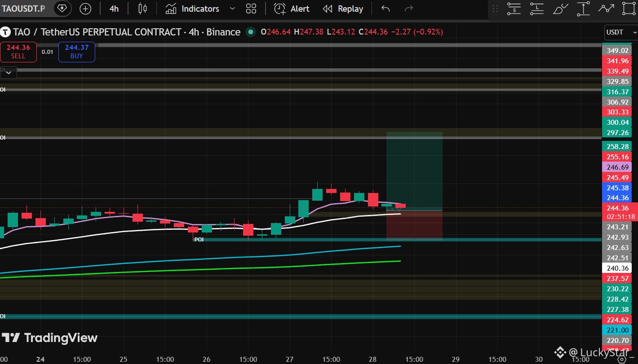This screenshot has width=638, height=364.
Task: Click the 02:51:18 countdown price label
Action: (x=621, y=216)
